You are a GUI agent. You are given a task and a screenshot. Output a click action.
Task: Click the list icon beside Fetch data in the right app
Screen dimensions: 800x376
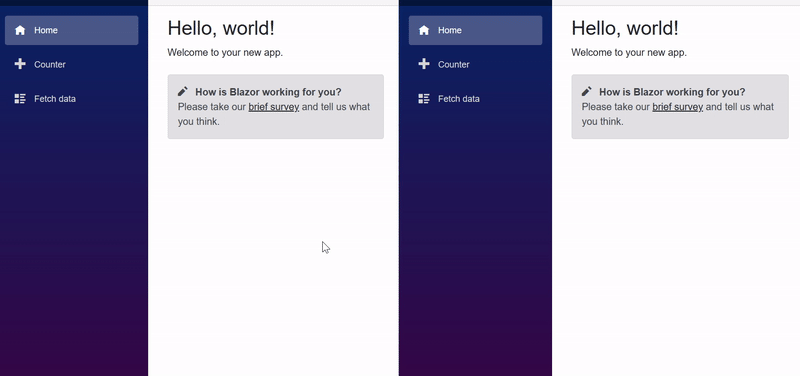[x=424, y=98]
